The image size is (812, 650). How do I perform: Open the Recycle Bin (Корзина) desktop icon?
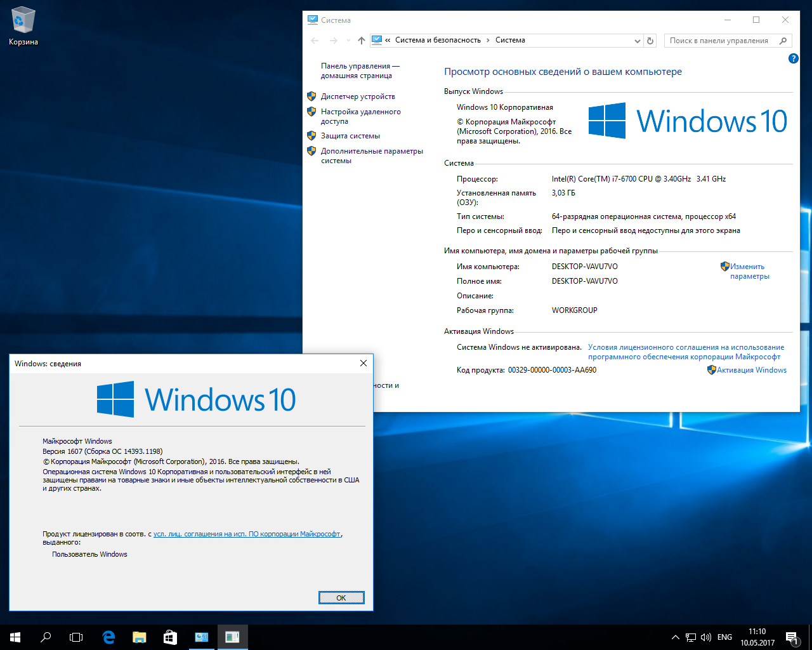(23, 27)
